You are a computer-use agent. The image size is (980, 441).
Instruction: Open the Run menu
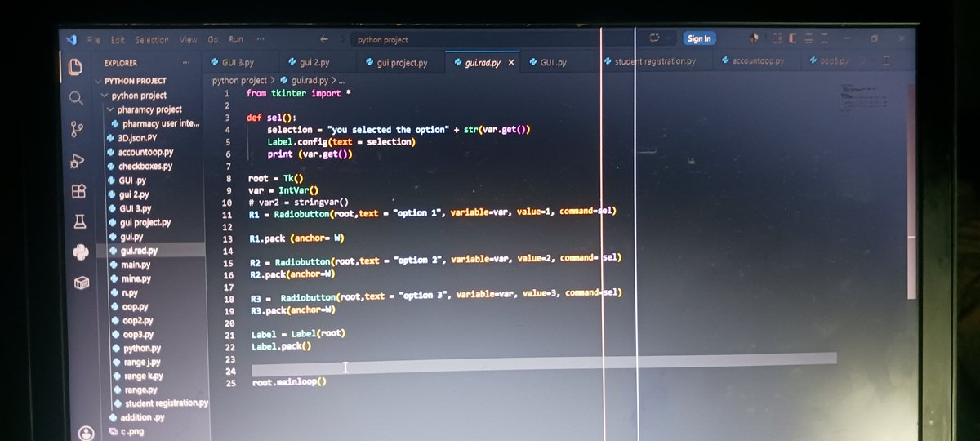(x=236, y=39)
